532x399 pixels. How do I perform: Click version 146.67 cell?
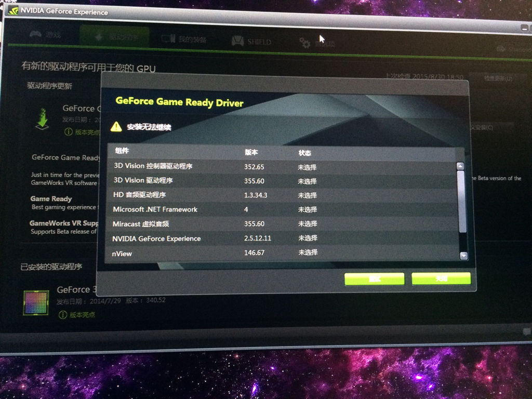point(254,252)
